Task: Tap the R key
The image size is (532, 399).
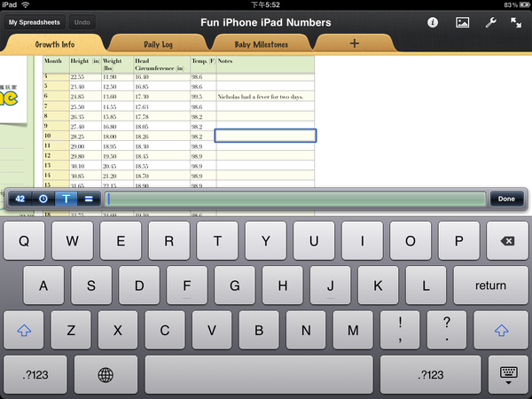Action: point(169,241)
